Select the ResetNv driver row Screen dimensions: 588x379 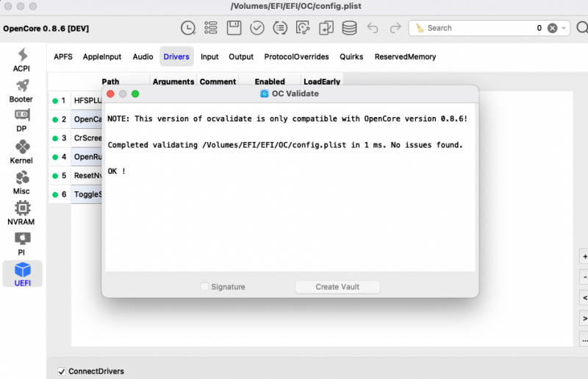[87, 176]
